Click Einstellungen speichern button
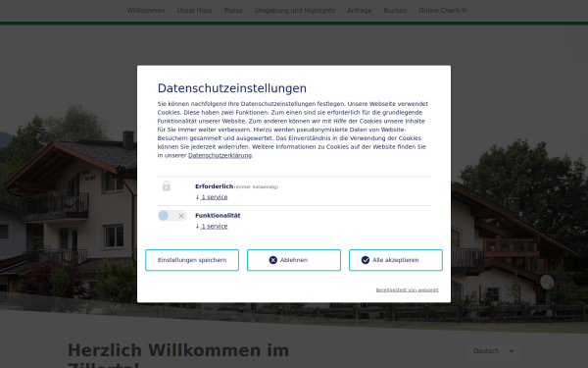The width and height of the screenshot is (588, 368). tap(192, 260)
